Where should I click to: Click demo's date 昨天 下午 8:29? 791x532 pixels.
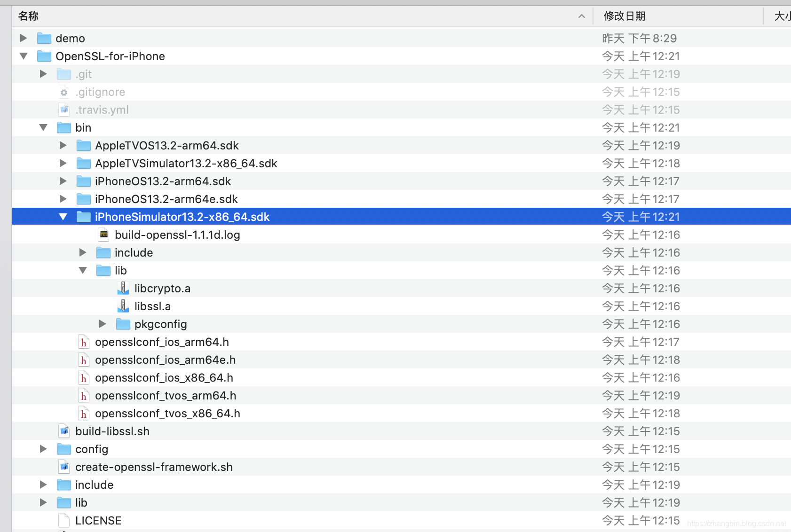click(639, 38)
